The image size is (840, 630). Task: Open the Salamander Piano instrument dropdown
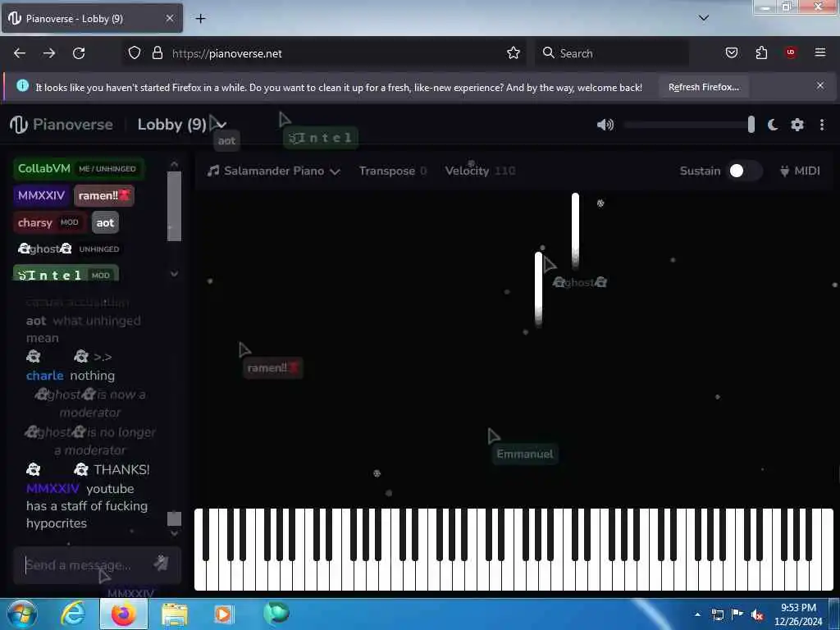(x=274, y=171)
